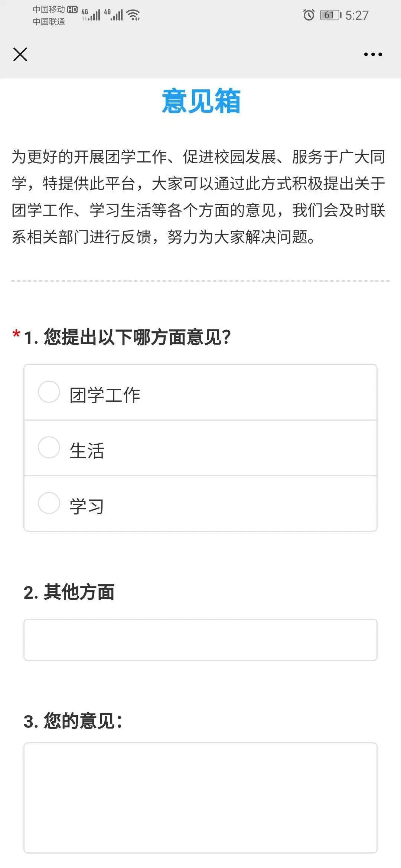Tap the alarm clock status icon

click(309, 15)
